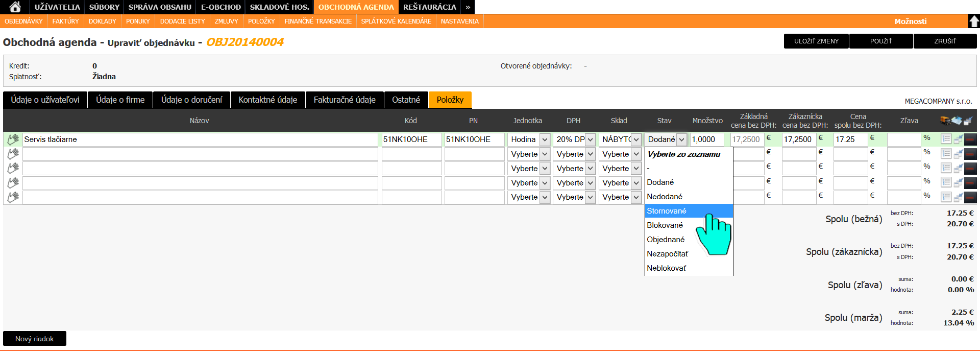Open the DPH dropdown showing 20%
Image resolution: width=980 pixels, height=352 pixels.
[x=574, y=139]
